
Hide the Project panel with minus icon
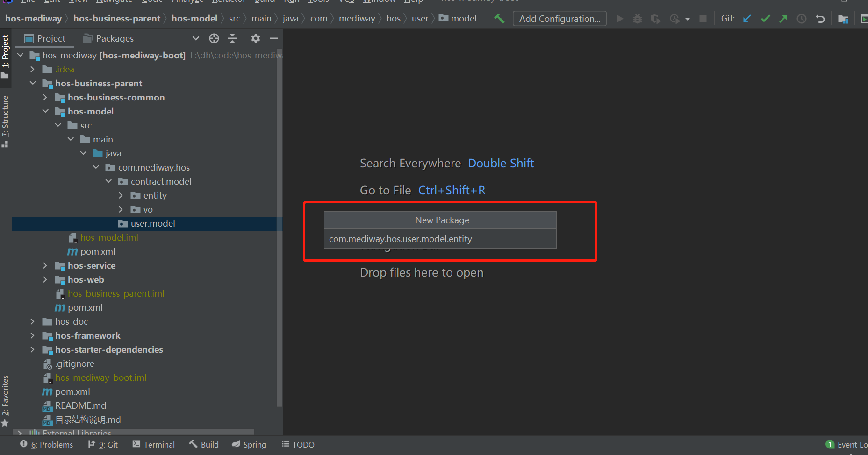(x=274, y=38)
